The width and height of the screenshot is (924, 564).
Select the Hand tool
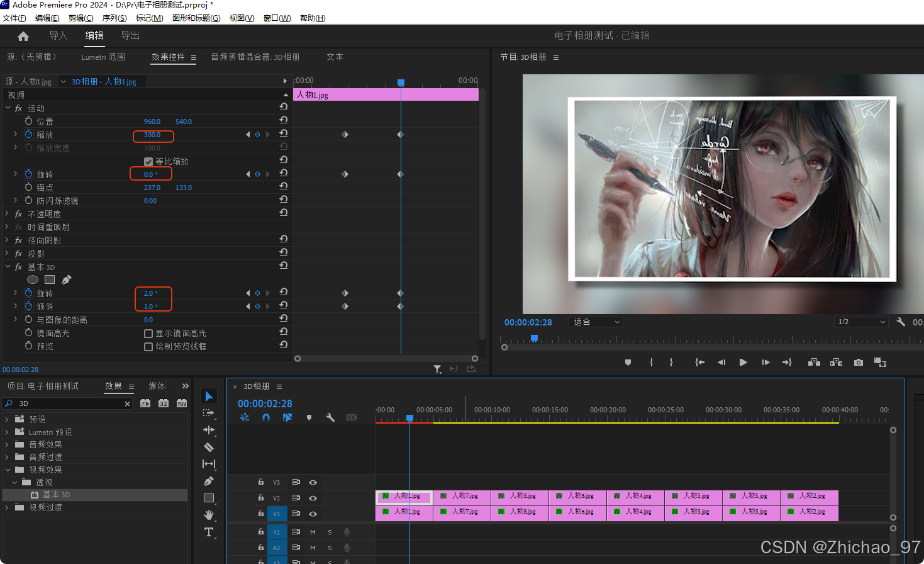pos(209,515)
